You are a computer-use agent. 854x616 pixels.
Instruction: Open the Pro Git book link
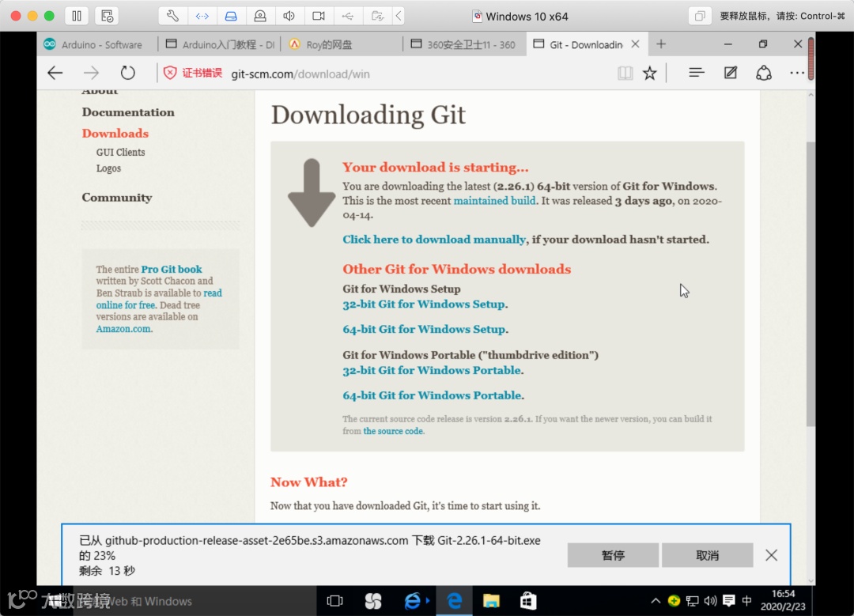coord(172,269)
